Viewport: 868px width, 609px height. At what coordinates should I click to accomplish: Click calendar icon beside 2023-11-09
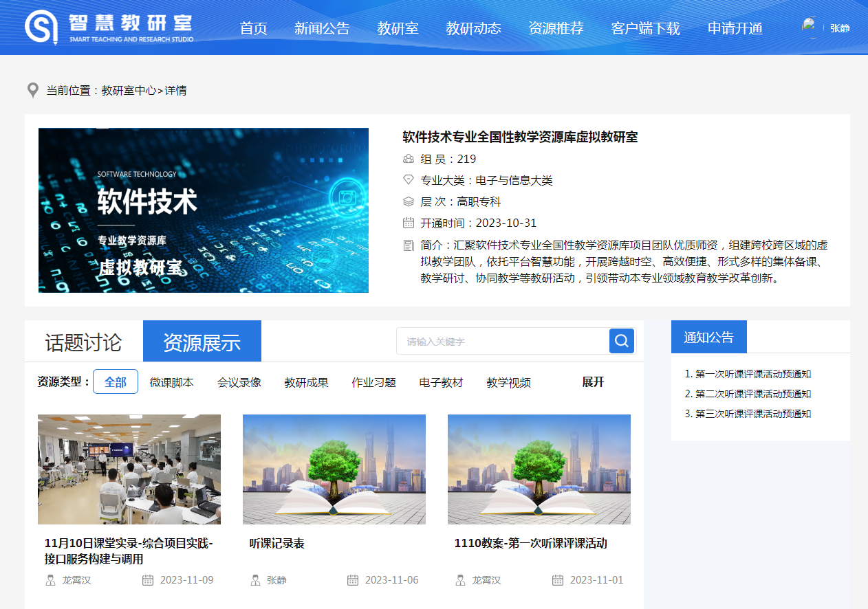coord(148,580)
